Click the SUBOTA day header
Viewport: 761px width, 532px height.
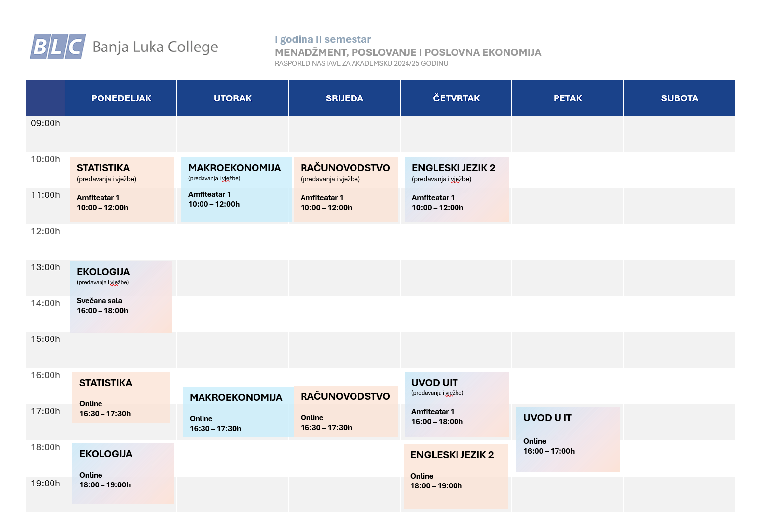[x=679, y=98]
